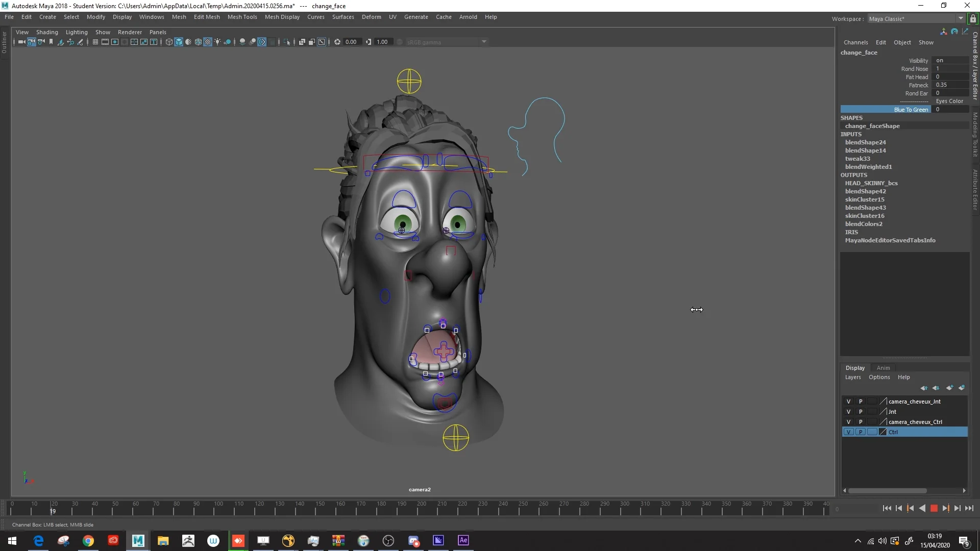Viewport: 980px width, 551px height.
Task: Select the skinCluster15 output node
Action: [864, 199]
